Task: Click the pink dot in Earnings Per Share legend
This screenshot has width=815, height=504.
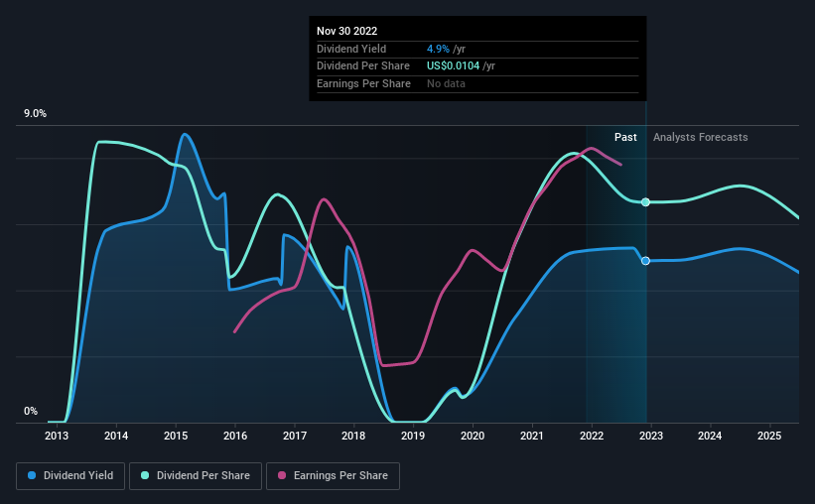Action: (282, 475)
